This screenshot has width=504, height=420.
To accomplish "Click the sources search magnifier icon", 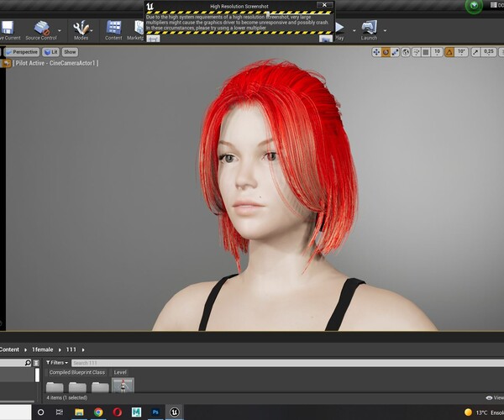I will click(28, 363).
